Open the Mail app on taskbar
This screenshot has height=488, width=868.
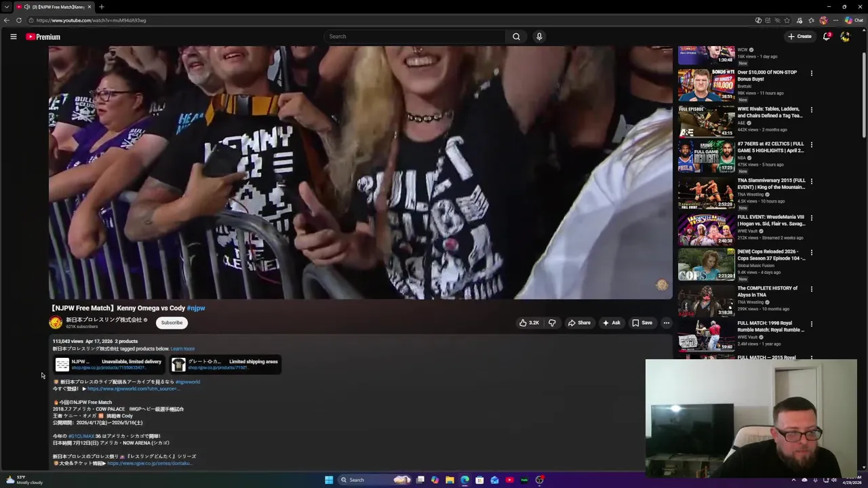[494, 480]
